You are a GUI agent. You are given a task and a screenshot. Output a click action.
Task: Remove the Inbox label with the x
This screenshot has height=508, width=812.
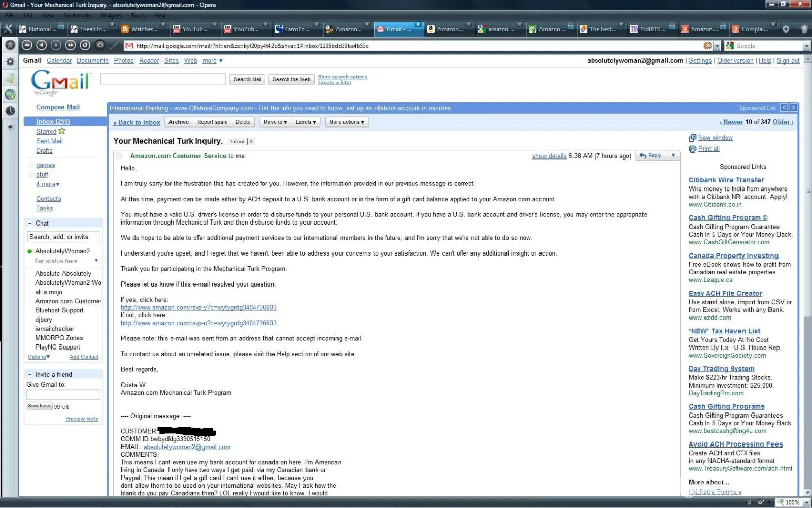click(x=251, y=142)
